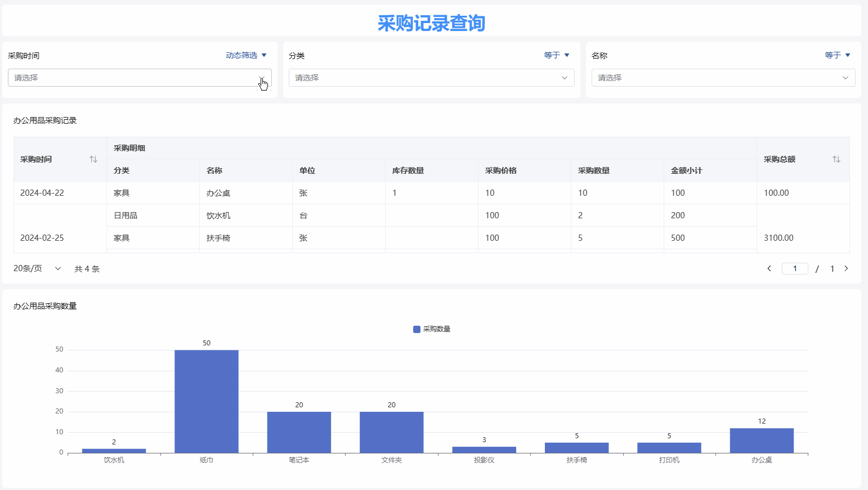868x490 pixels.
Task: Open 名称 请选择 dropdown
Action: point(723,78)
